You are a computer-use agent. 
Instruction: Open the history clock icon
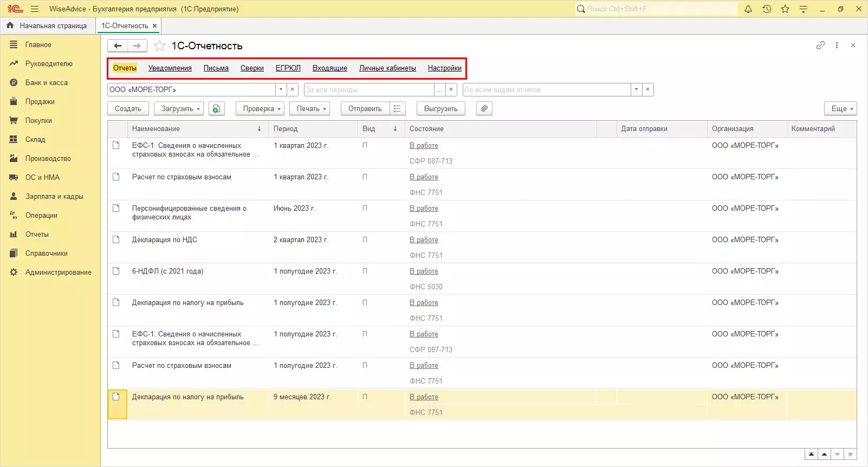pos(767,9)
